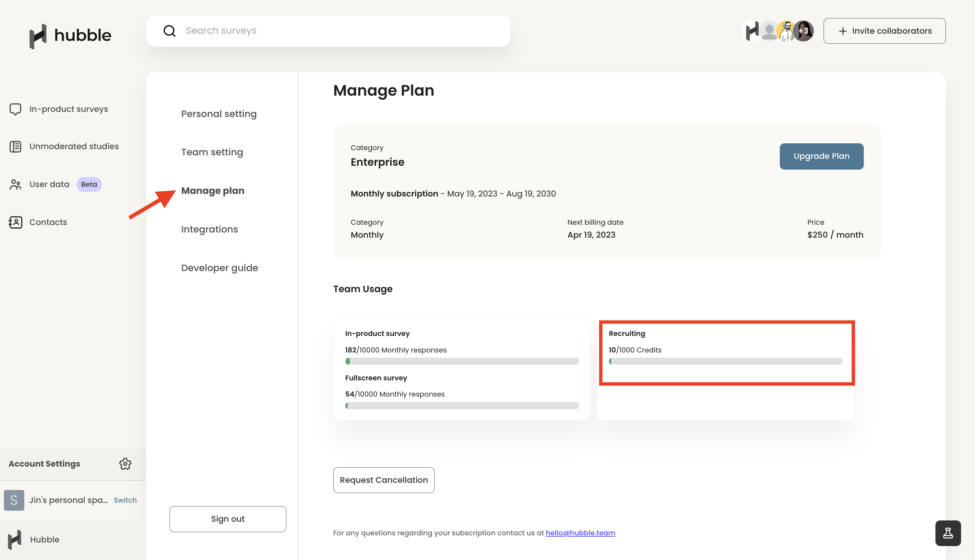975x560 pixels.
Task: Click Invite collaborators button
Action: tap(884, 31)
